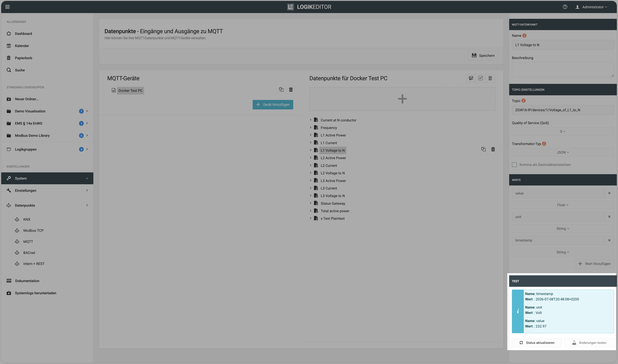This screenshot has width=618, height=364.
Task: Delete the Docker Test PC device
Action: click(x=291, y=90)
